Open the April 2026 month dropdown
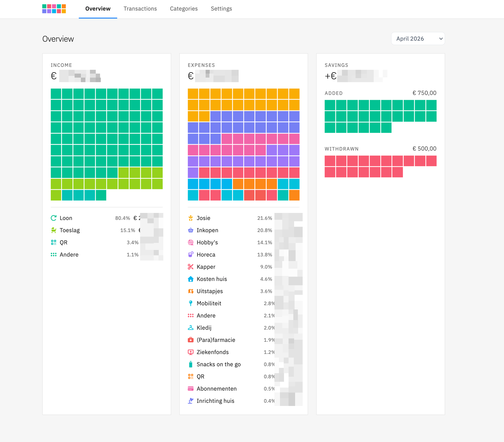The height and width of the screenshot is (442, 504). (x=418, y=39)
